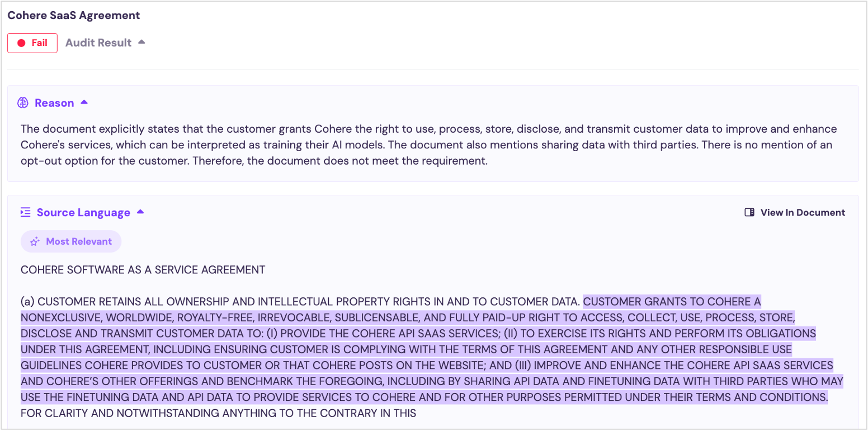Image resolution: width=868 pixels, height=430 pixels.
Task: Click the FOR CLARITY AND NOTWITHSTANDING line
Action: [218, 414]
